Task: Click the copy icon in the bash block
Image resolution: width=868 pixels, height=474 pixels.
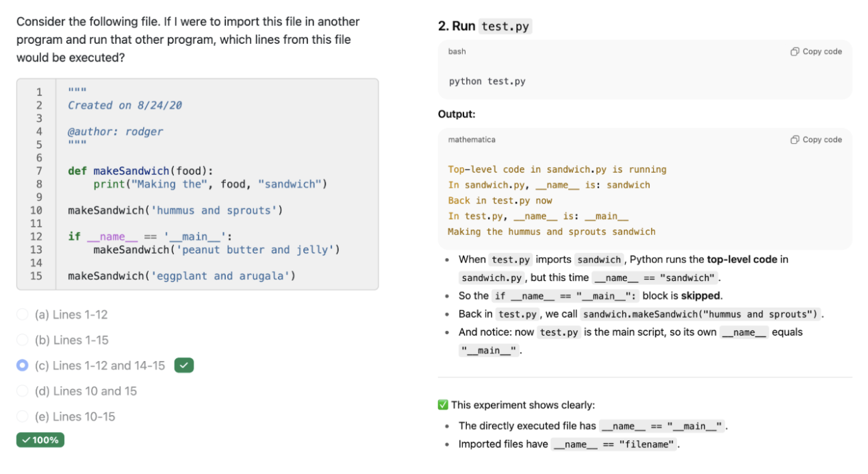Action: click(x=795, y=51)
